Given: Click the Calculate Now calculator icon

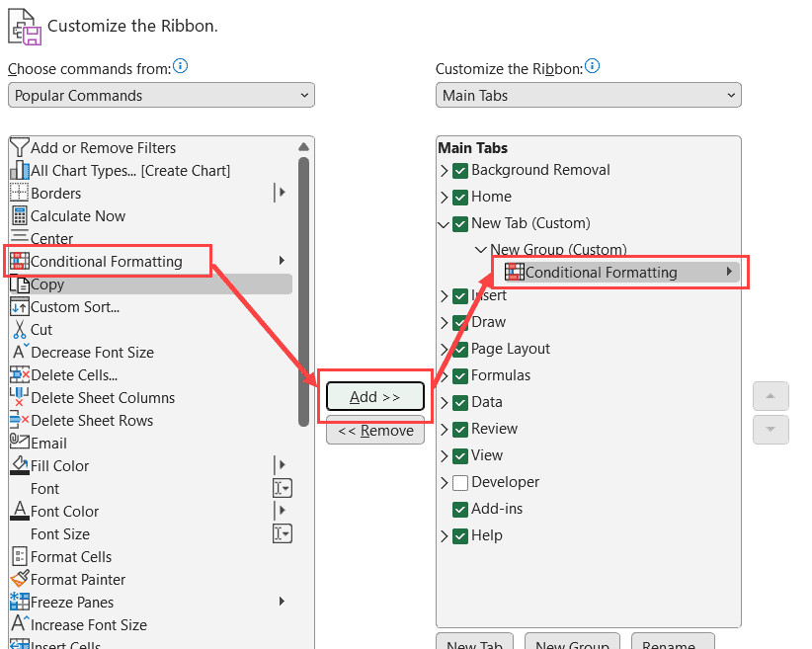Looking at the screenshot, I should pyautogui.click(x=19, y=216).
